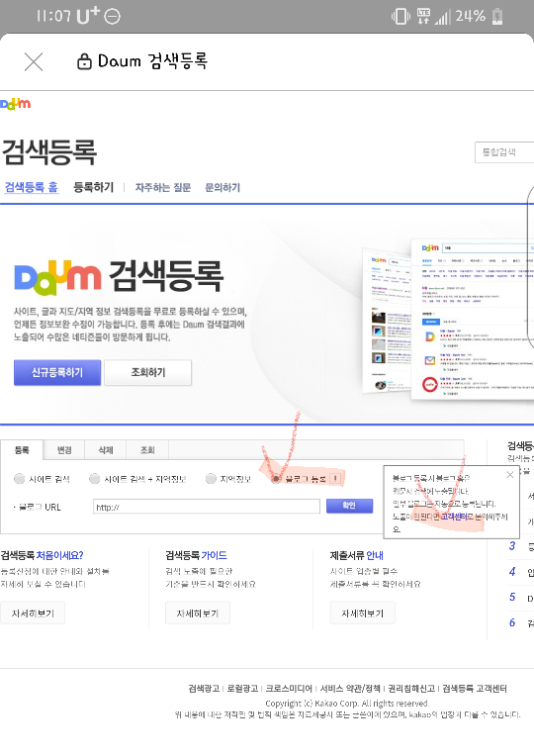Screen dimensions: 534x756
Task: Tap the do-not-disturb icon in status bar
Action: (112, 17)
